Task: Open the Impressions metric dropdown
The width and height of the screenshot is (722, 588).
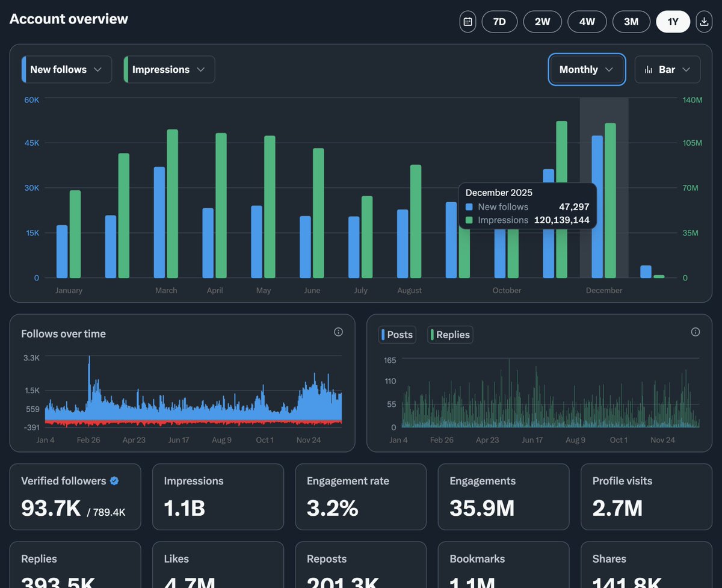Action: [169, 70]
